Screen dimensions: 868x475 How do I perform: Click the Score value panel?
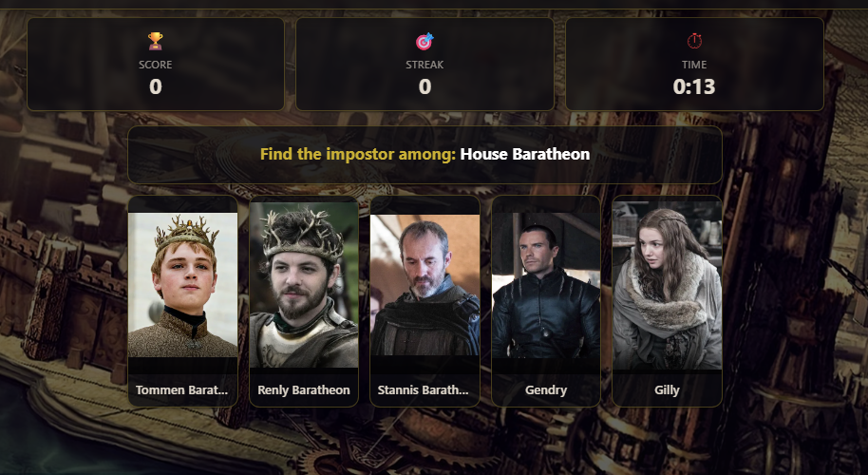156,65
